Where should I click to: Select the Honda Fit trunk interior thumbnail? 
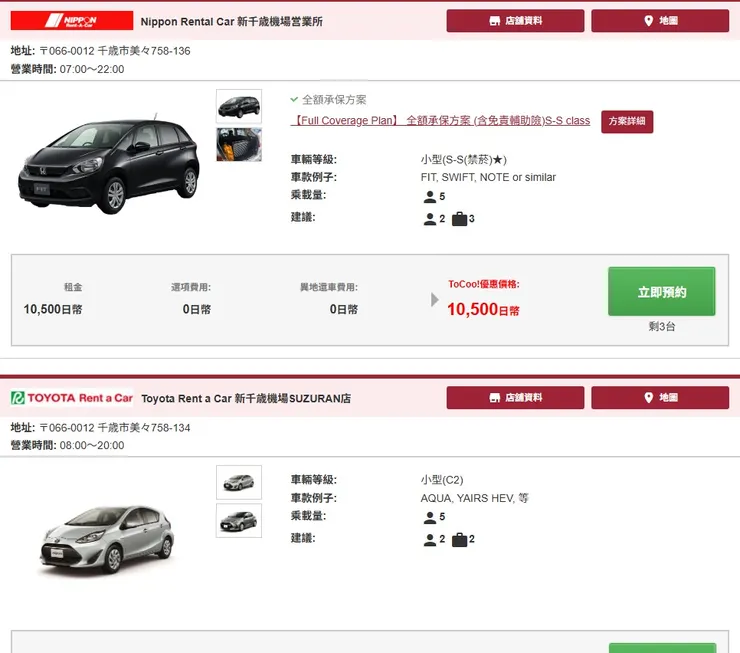coord(239,144)
